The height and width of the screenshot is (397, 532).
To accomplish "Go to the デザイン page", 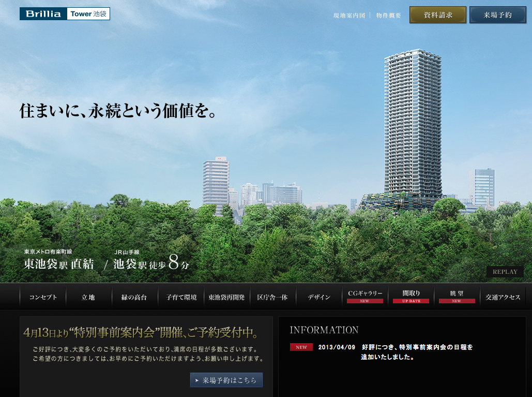I will coord(319,297).
